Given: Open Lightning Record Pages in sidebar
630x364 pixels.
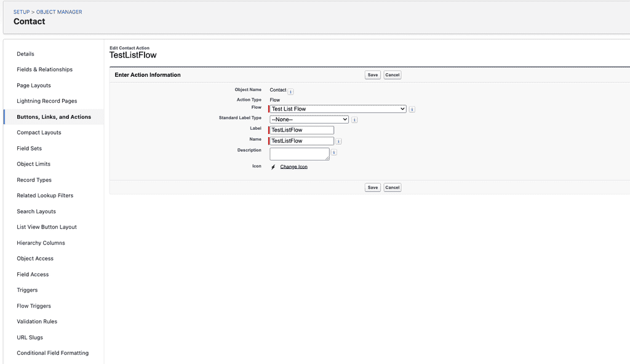Looking at the screenshot, I should 47,101.
